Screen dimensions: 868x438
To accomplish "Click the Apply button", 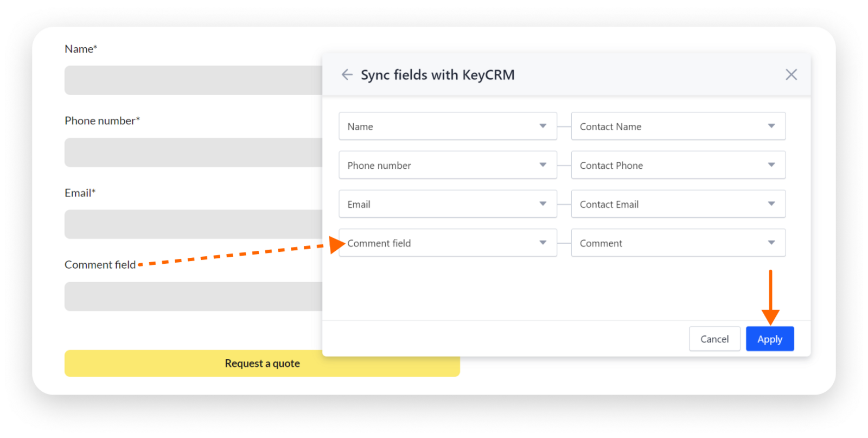I will tap(769, 339).
